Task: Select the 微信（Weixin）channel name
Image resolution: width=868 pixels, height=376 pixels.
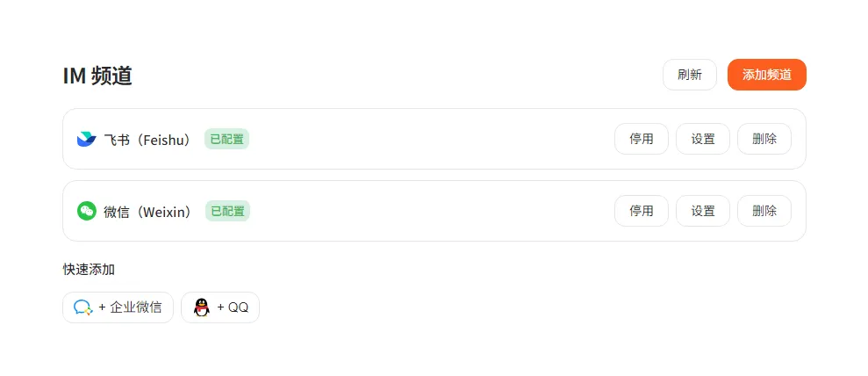Action: pyautogui.click(x=150, y=211)
